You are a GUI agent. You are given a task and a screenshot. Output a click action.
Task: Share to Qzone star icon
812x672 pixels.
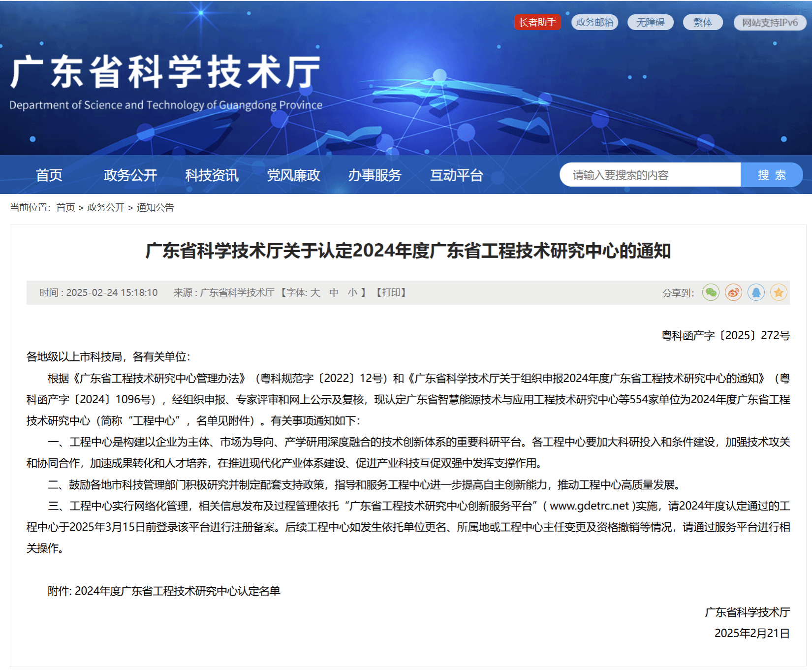[779, 292]
